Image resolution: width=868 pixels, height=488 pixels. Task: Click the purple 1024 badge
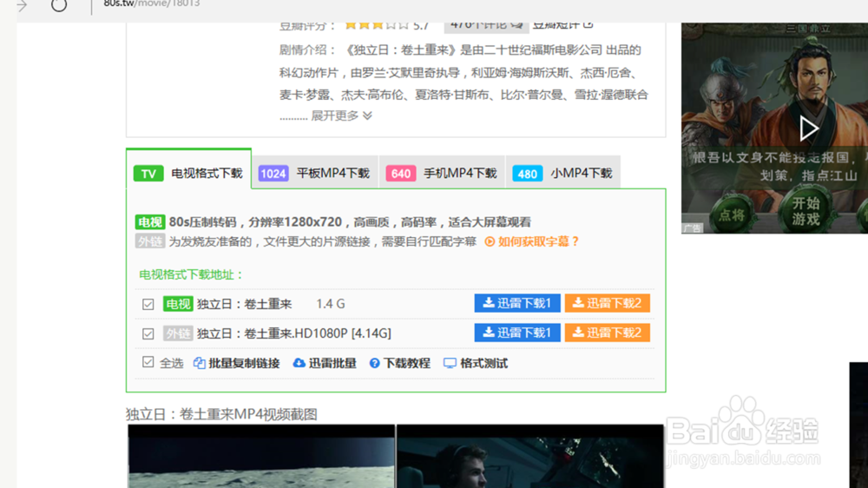(x=273, y=174)
